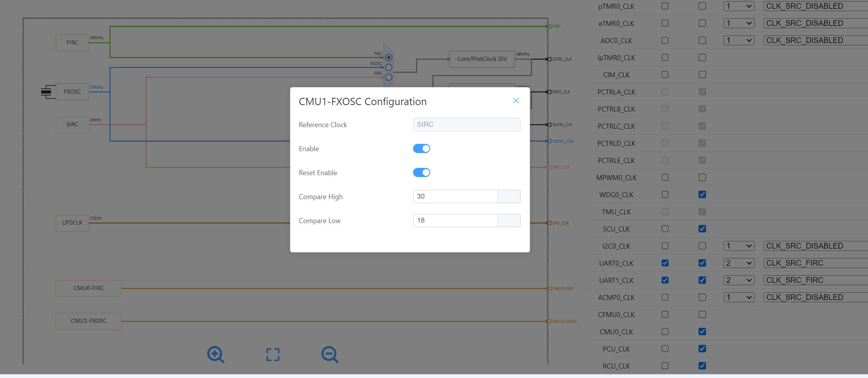Click the Compare Low input field

point(455,220)
